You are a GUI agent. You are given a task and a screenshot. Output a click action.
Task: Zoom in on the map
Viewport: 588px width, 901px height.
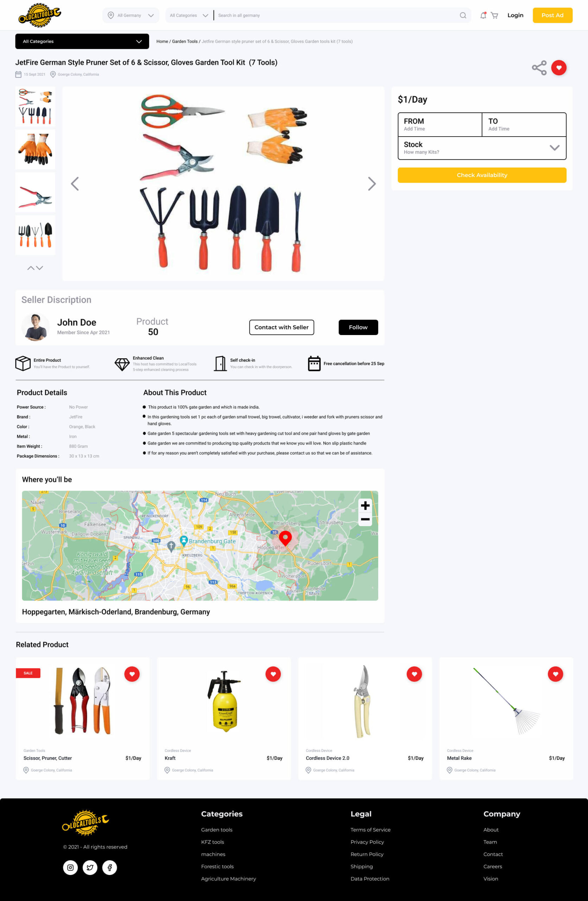click(365, 505)
